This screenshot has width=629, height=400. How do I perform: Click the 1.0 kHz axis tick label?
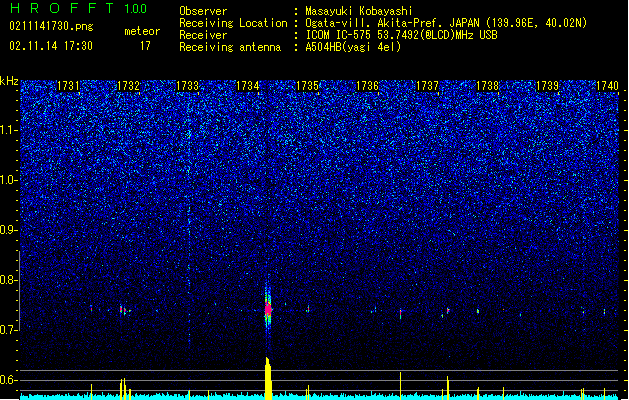[9, 180]
